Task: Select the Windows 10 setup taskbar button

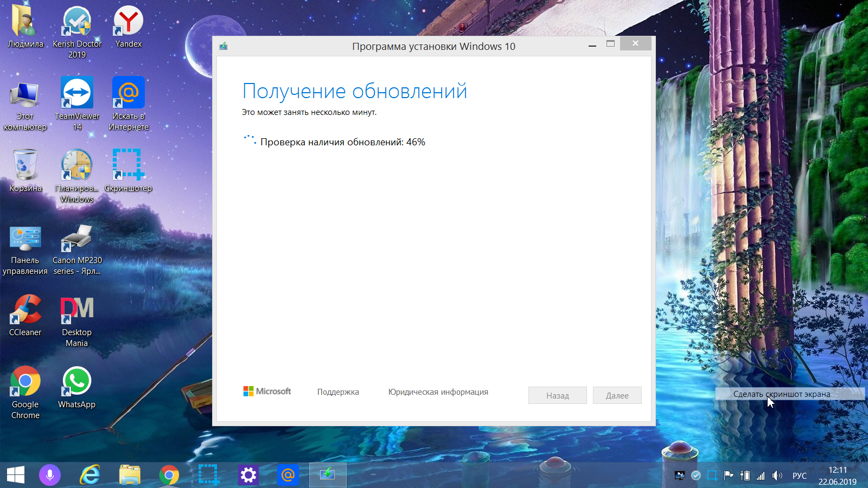Action: (x=328, y=475)
